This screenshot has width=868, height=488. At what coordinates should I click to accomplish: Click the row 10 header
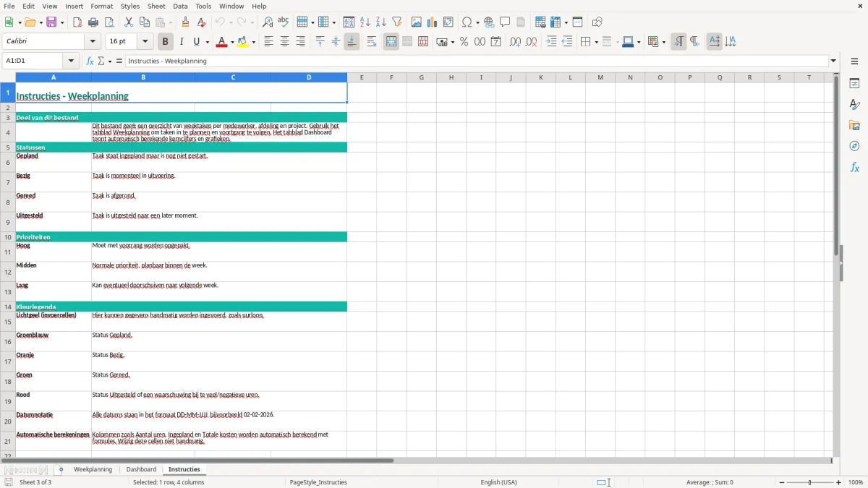(7, 237)
